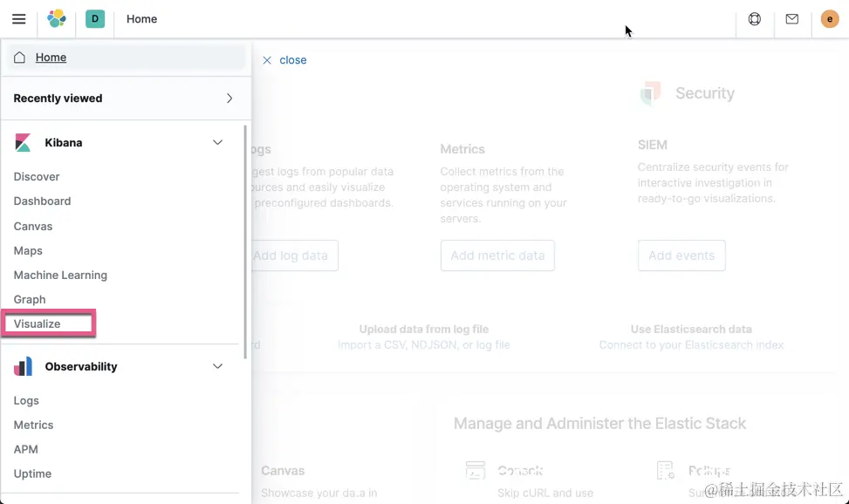Click the Add metric data button

tap(497, 255)
